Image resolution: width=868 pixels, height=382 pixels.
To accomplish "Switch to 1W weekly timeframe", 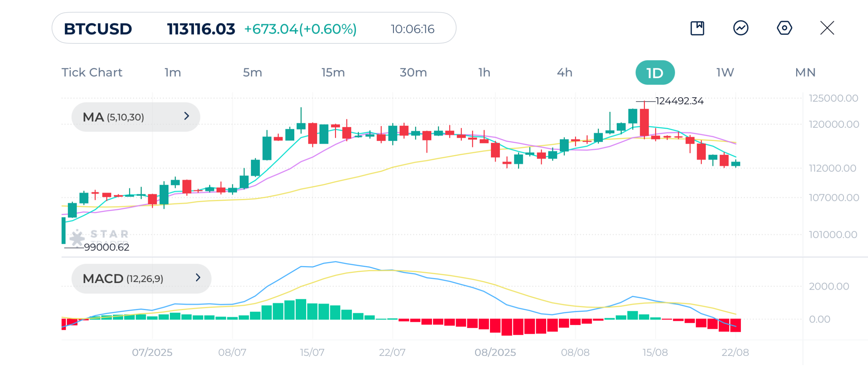I will pyautogui.click(x=725, y=73).
